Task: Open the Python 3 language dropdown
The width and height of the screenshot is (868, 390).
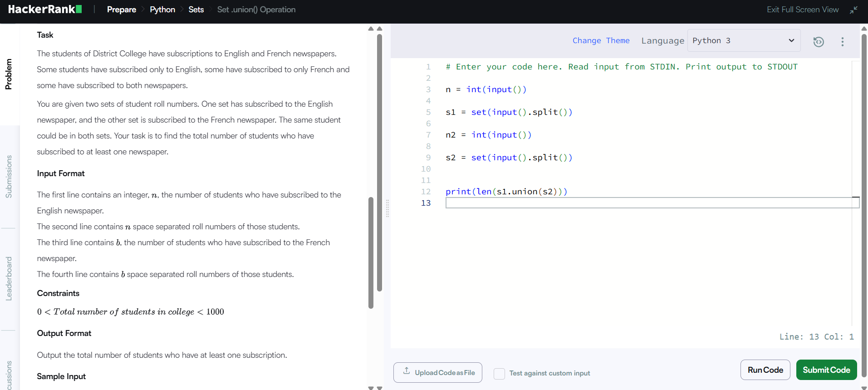Action: click(744, 40)
